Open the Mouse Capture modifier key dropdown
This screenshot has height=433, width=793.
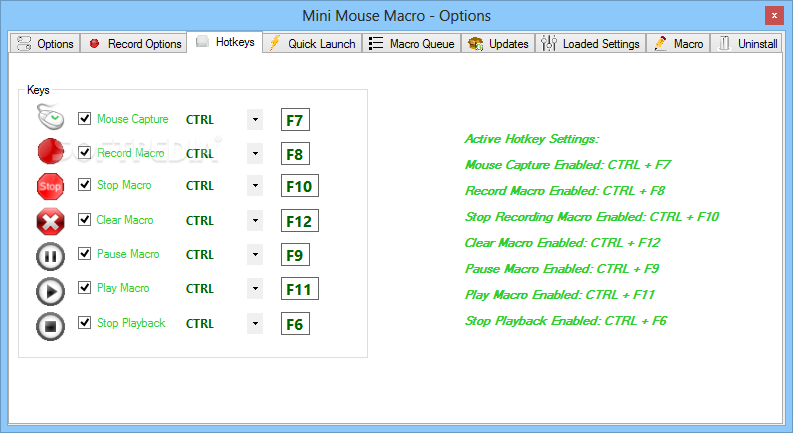255,119
